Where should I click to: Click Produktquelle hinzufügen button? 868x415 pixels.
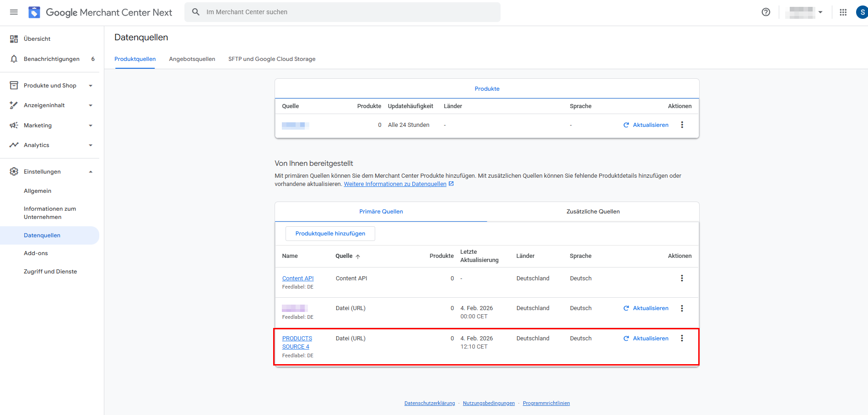click(x=330, y=234)
